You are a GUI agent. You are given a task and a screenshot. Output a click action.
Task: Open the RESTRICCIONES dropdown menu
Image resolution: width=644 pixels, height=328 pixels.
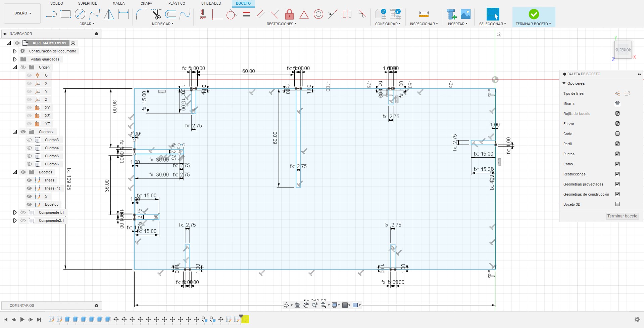click(x=282, y=24)
